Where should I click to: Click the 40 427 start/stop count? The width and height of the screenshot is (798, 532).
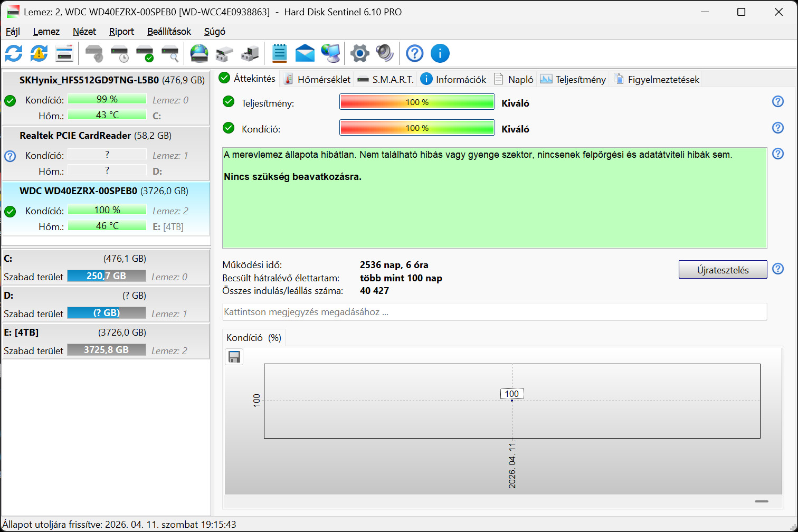click(x=375, y=291)
